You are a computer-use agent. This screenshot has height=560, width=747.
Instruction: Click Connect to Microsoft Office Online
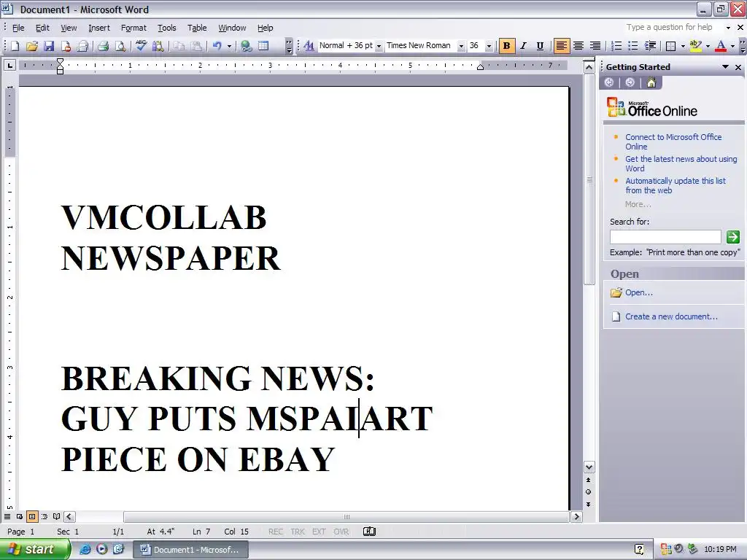[x=673, y=141]
